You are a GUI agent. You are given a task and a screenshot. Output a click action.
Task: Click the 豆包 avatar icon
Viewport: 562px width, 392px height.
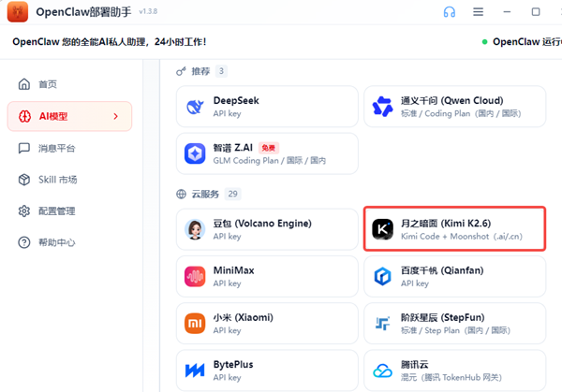pos(195,229)
